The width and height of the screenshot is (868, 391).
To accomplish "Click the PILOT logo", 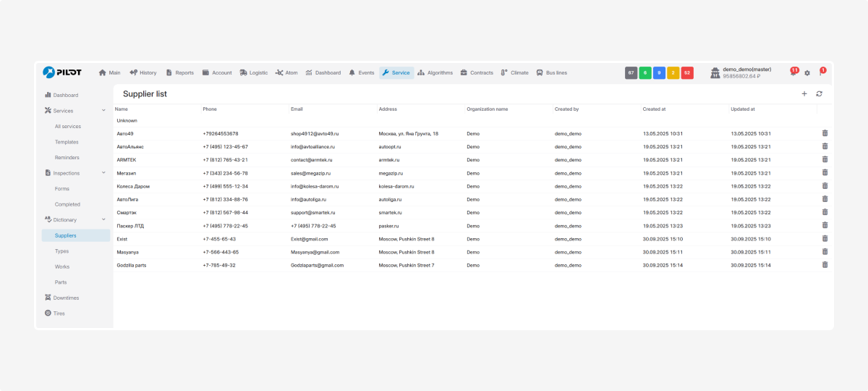I will tap(62, 72).
